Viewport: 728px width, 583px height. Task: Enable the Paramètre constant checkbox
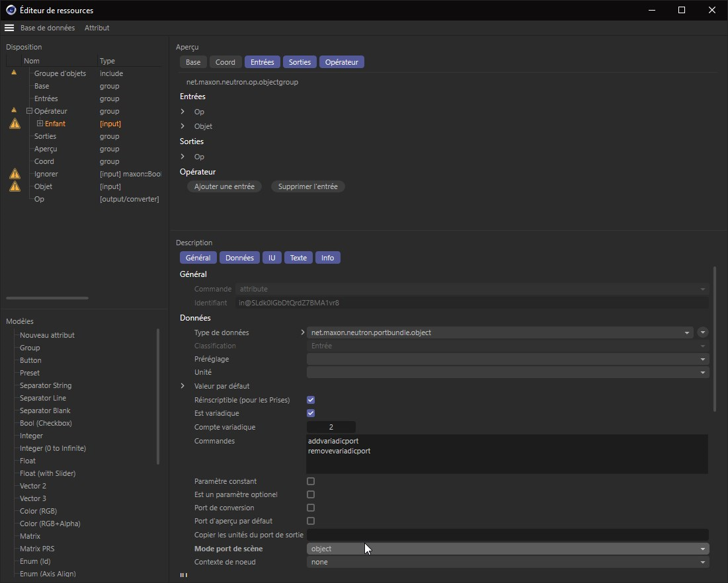click(311, 481)
